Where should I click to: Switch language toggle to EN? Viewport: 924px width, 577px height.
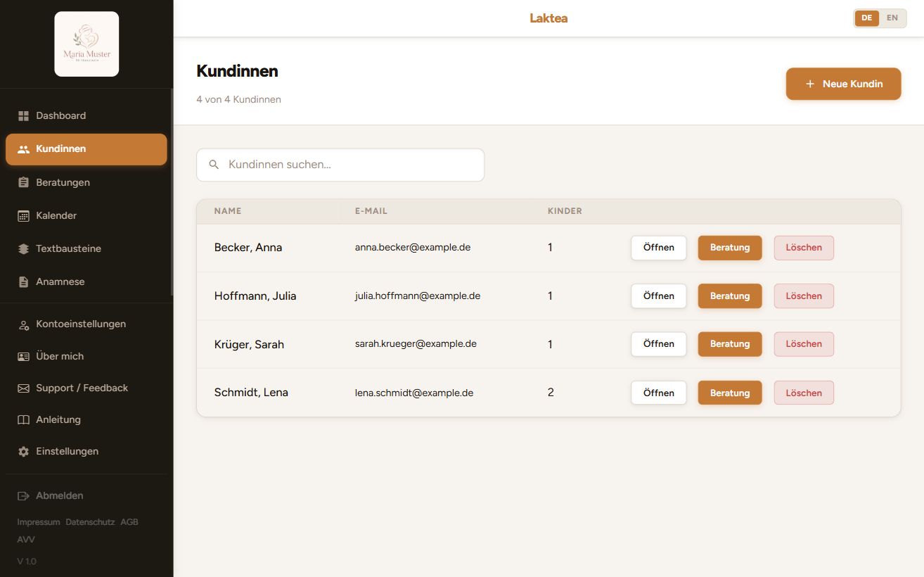tap(892, 18)
